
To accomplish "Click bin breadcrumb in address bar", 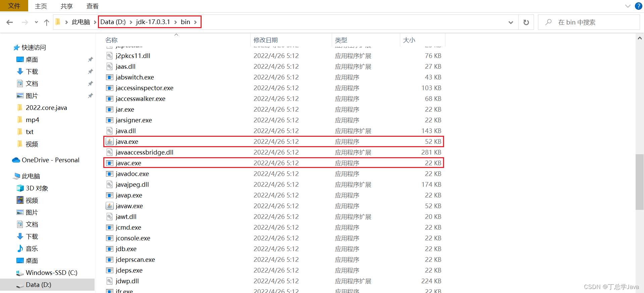I will pyautogui.click(x=185, y=22).
